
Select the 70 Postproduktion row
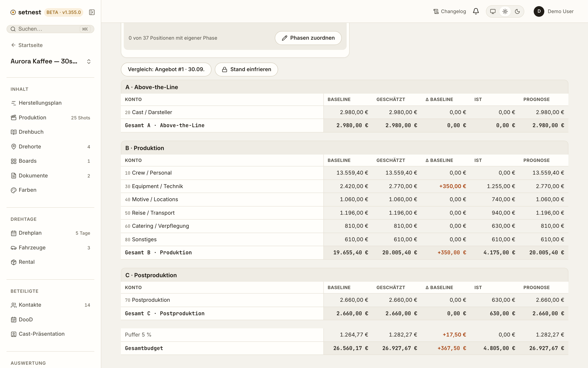tap(345, 300)
